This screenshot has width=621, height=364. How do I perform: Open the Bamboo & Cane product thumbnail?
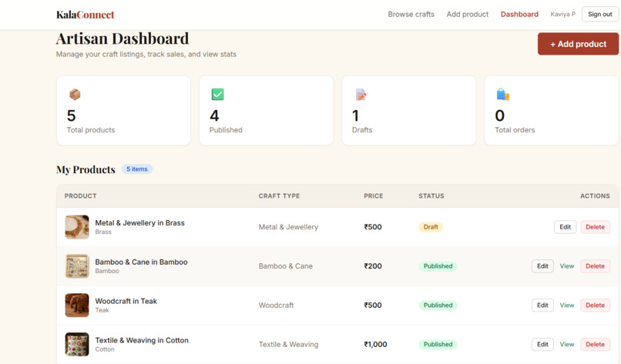click(x=77, y=266)
